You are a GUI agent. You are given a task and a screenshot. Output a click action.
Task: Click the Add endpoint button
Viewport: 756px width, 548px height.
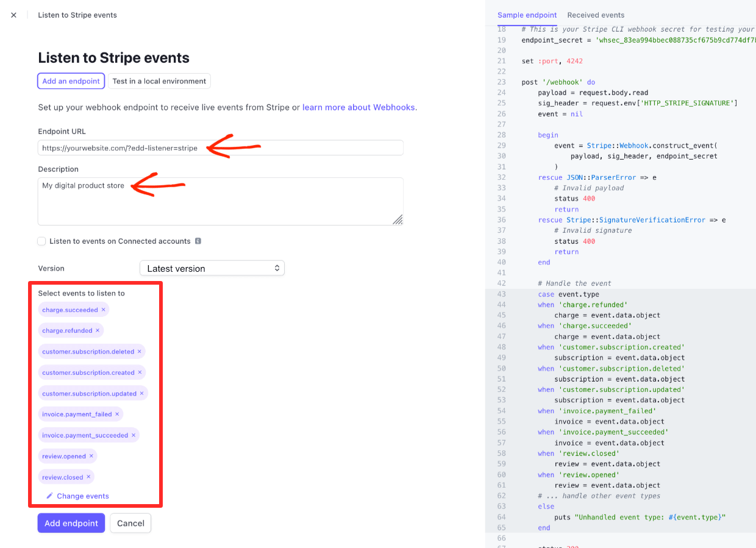71,523
